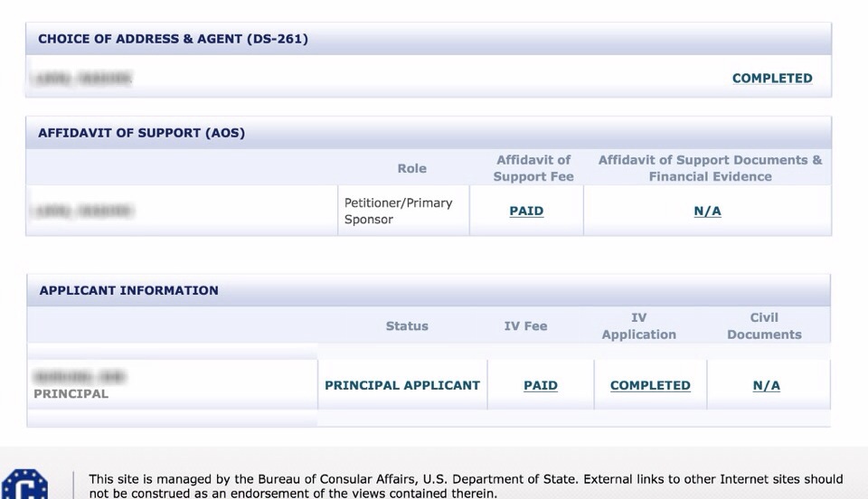Click the blurred applicant name above PRINCIPAL
The height and width of the screenshot is (499, 868).
pos(80,377)
